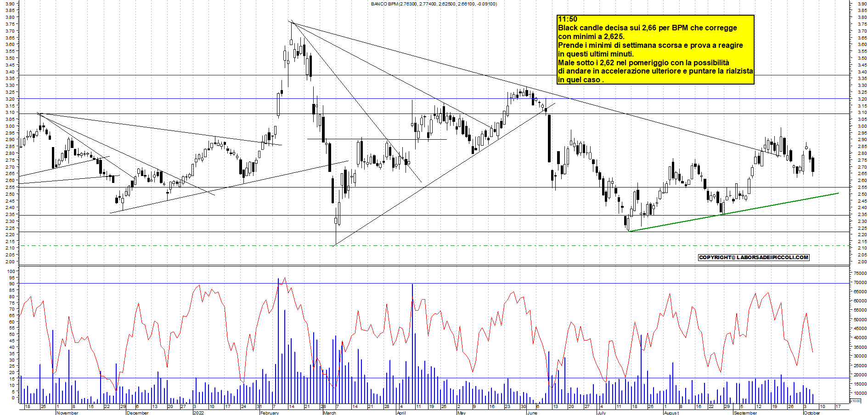Viewport: 868px width, 415px height.
Task: Click the December label on the time axis
Action: (137, 413)
